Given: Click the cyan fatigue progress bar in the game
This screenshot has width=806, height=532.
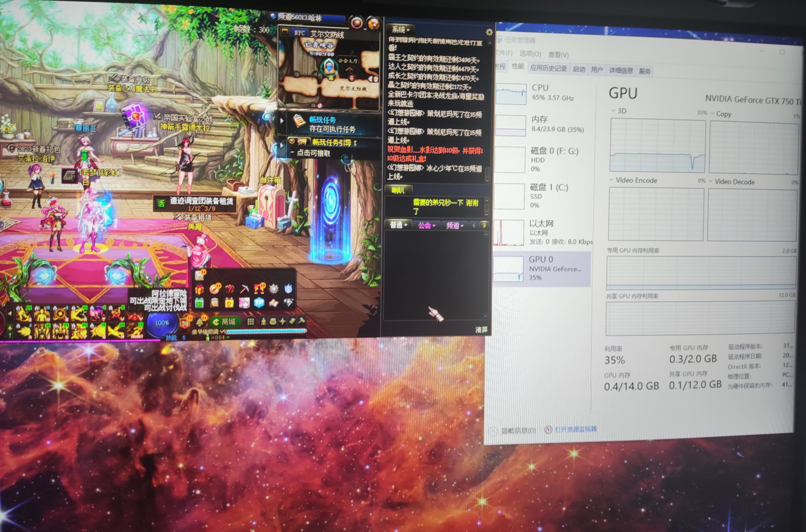Looking at the screenshot, I should pyautogui.click(x=266, y=331).
